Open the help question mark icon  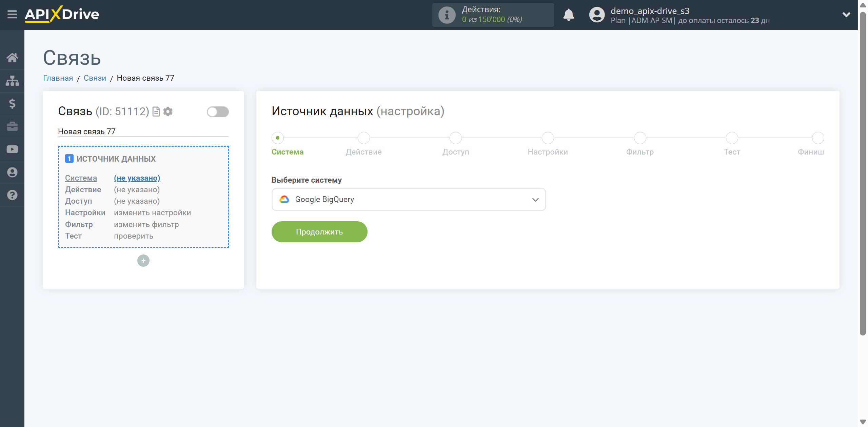pos(12,195)
